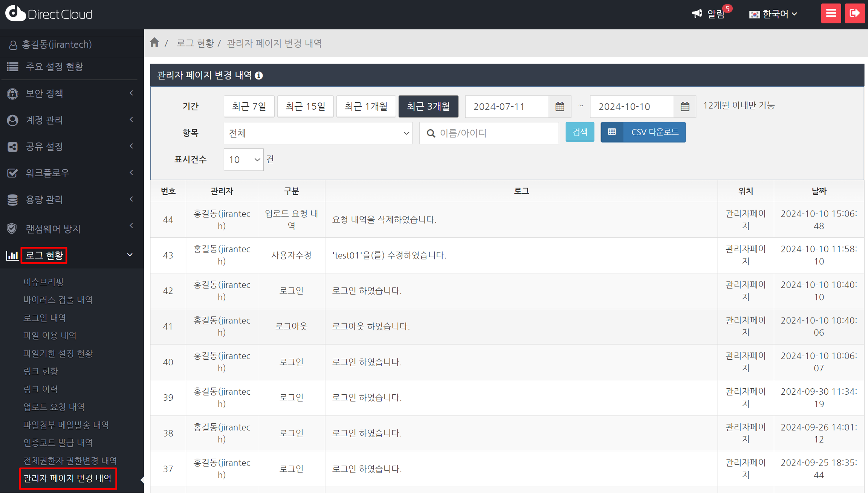Expand the 보안 정책 sidebar menu
868x493 pixels.
(x=70, y=93)
